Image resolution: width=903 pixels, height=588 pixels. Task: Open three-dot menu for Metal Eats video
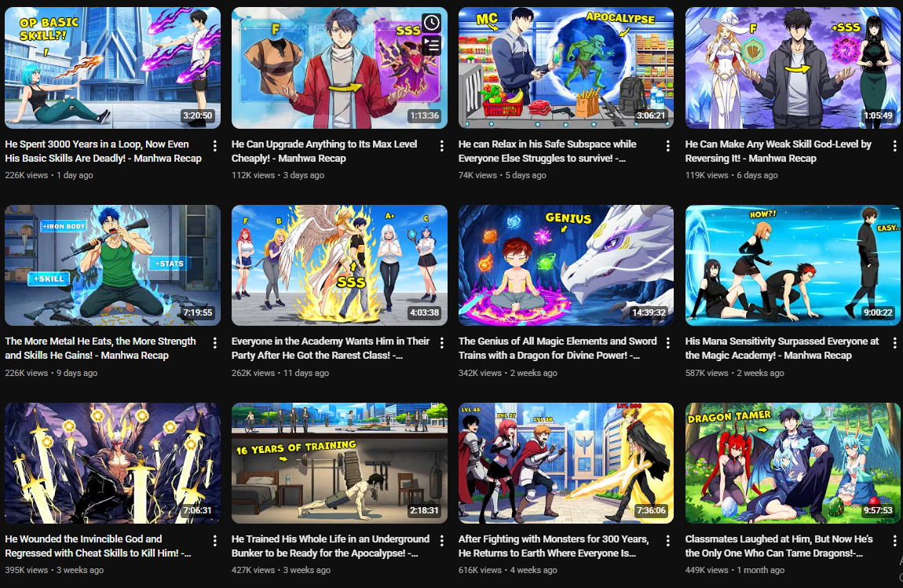pos(215,343)
